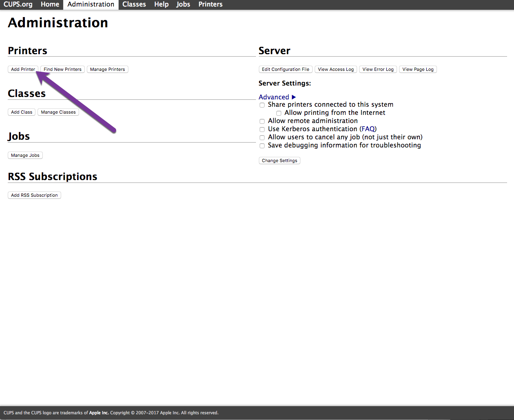View the Error Log

point(378,69)
